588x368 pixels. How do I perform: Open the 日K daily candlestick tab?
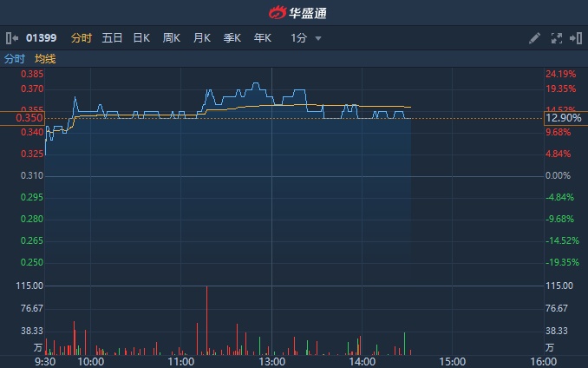point(141,38)
